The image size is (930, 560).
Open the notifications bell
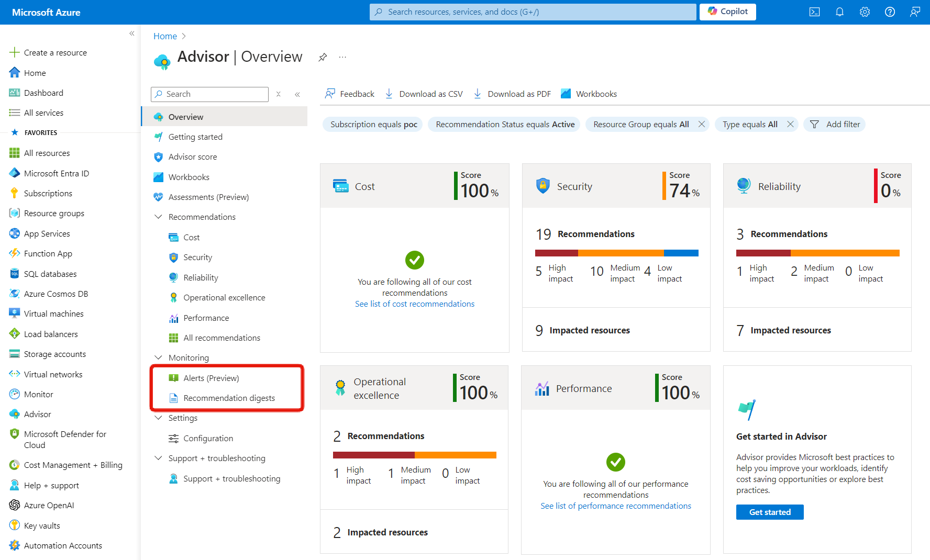coord(839,12)
